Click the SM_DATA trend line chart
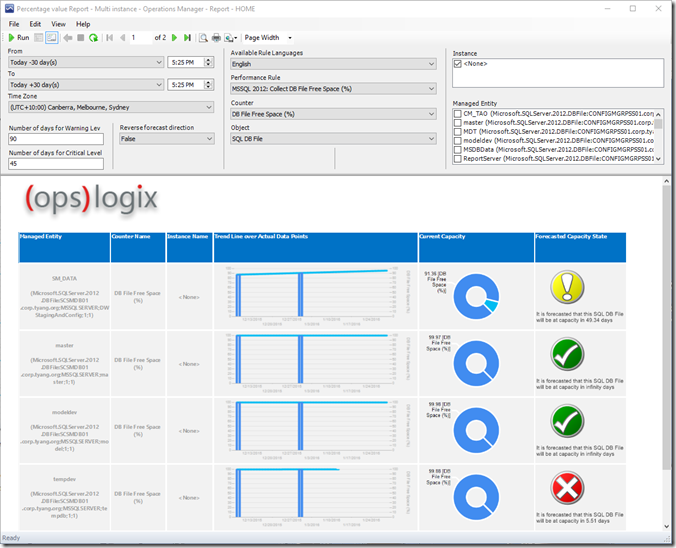The height and width of the screenshot is (548, 676). 316,297
